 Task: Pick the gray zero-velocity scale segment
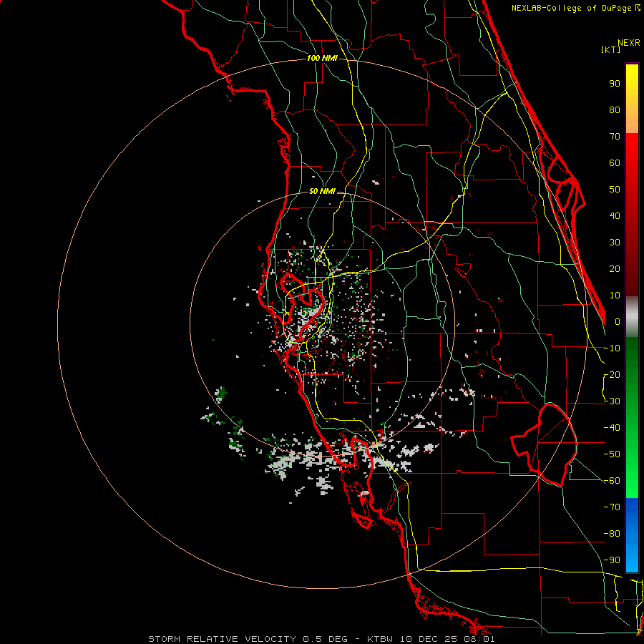(x=632, y=317)
